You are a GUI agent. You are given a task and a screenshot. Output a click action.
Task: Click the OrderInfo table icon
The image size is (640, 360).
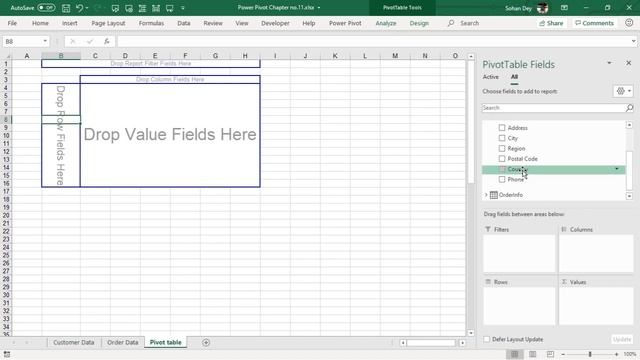click(493, 195)
